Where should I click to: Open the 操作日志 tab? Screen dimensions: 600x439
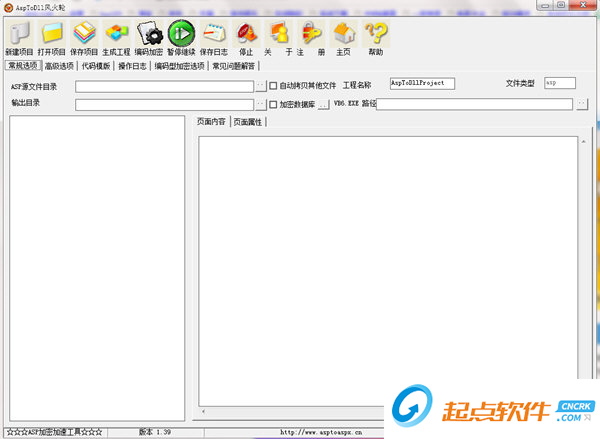tap(132, 66)
